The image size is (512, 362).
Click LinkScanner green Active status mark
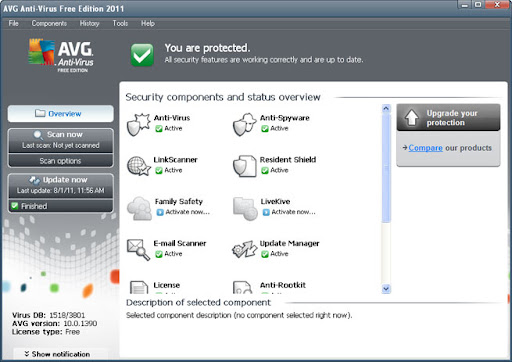pyautogui.click(x=159, y=170)
